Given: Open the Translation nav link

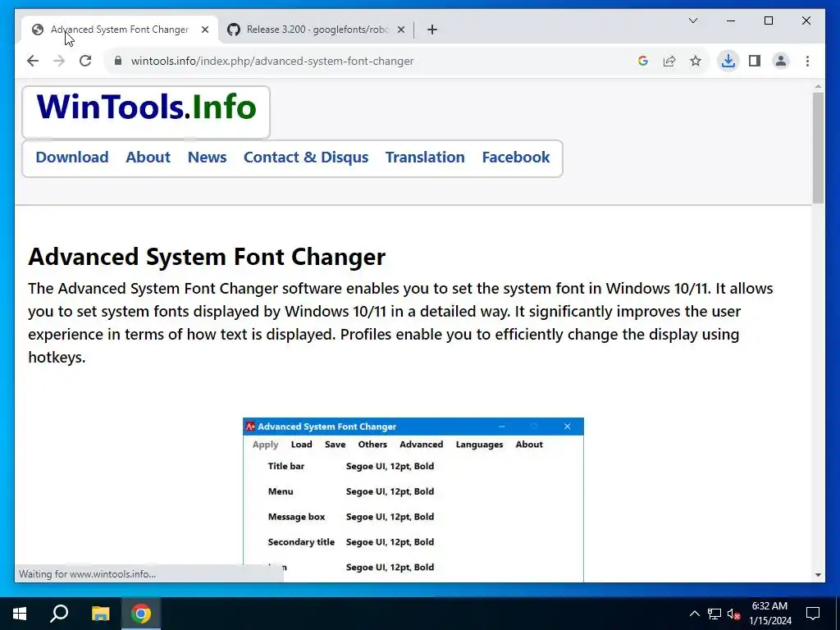Looking at the screenshot, I should pyautogui.click(x=425, y=157).
